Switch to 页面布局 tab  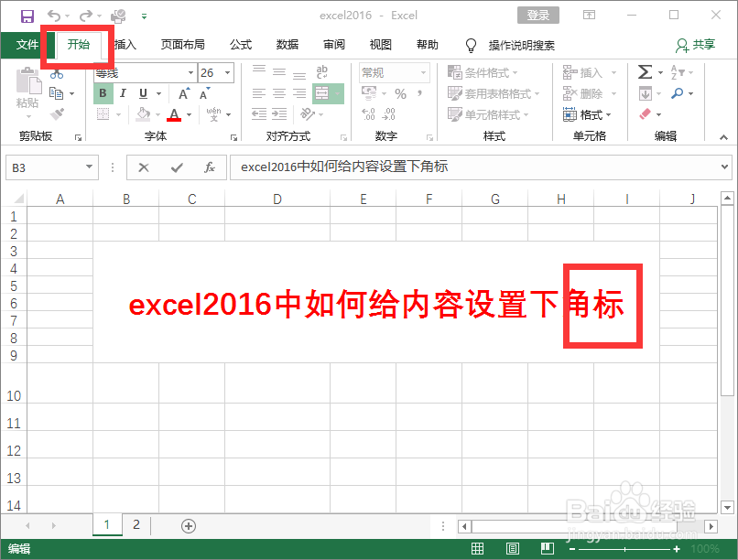pyautogui.click(x=183, y=45)
